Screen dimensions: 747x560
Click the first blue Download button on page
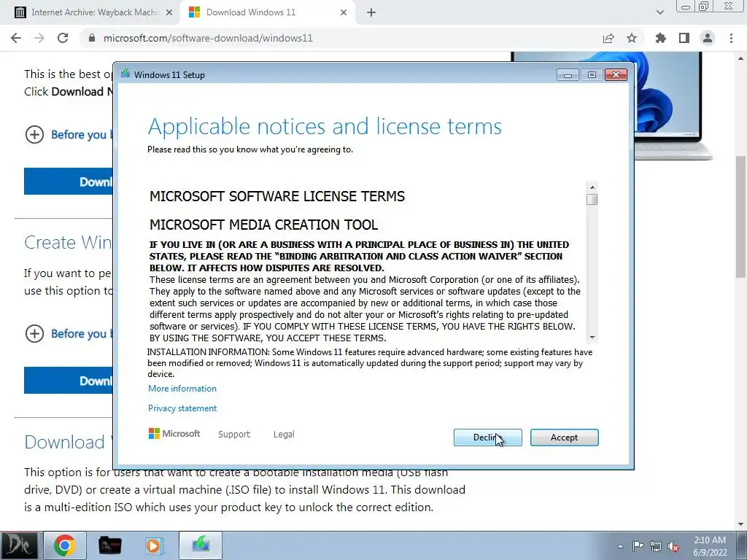pos(69,181)
